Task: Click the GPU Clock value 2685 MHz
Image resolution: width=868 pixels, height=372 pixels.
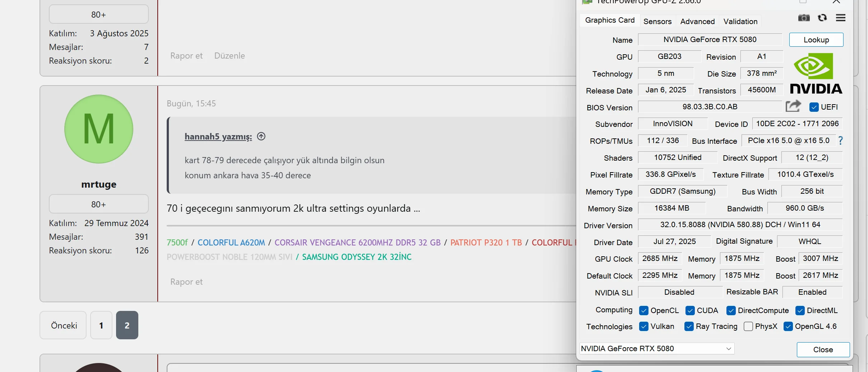Action: click(x=660, y=258)
